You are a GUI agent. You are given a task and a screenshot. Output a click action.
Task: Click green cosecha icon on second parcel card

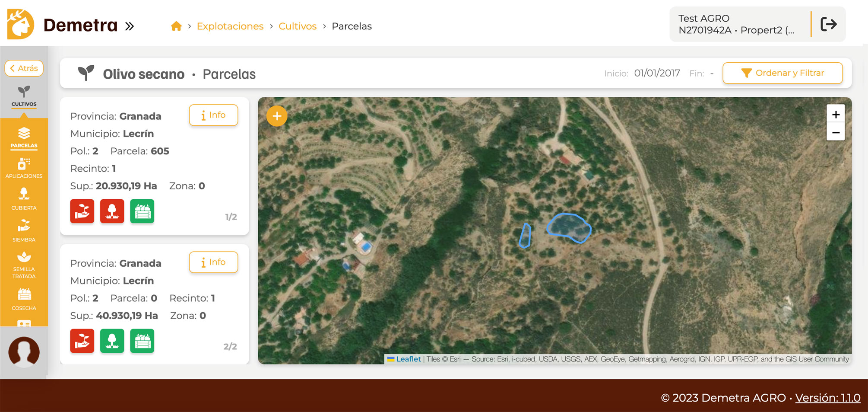click(x=142, y=341)
